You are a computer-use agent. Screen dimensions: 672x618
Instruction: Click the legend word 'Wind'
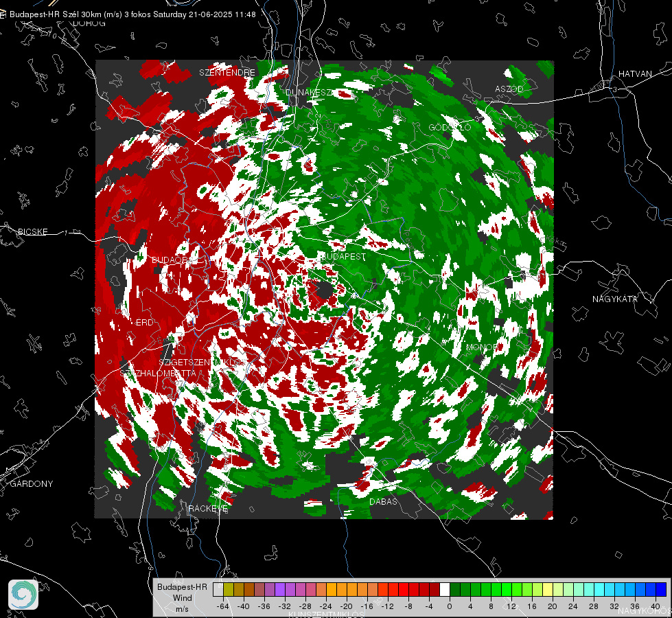coord(182,597)
